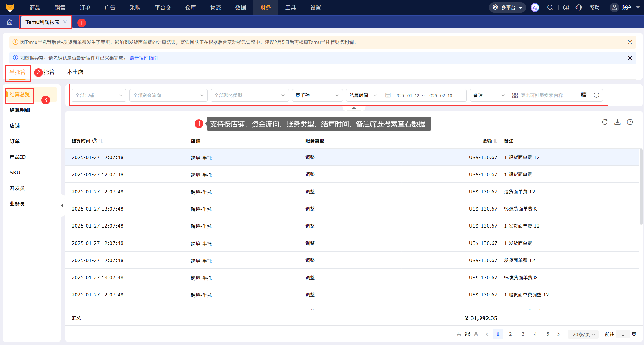
Task: Open the 财务 menu in top navigation
Action: (265, 8)
